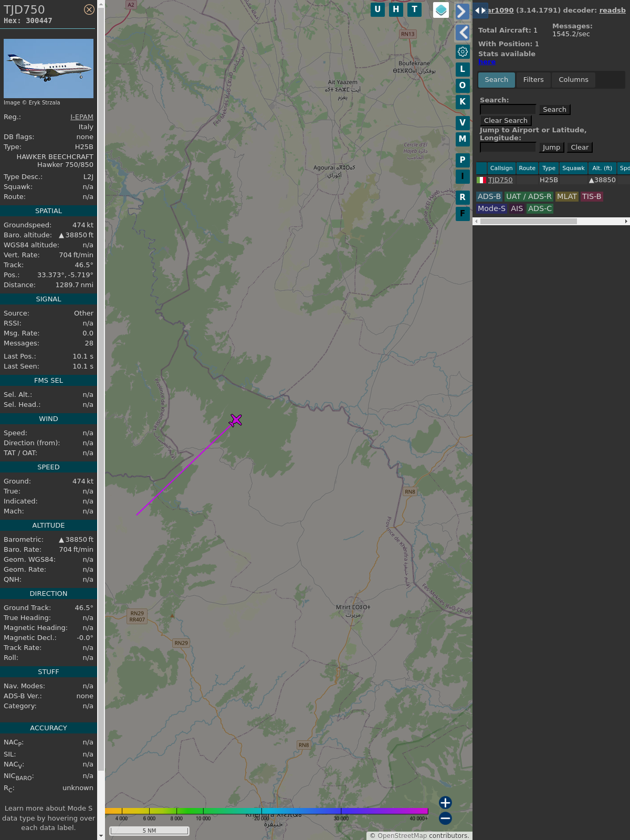Toggle the TIS-B source legend

click(x=592, y=196)
